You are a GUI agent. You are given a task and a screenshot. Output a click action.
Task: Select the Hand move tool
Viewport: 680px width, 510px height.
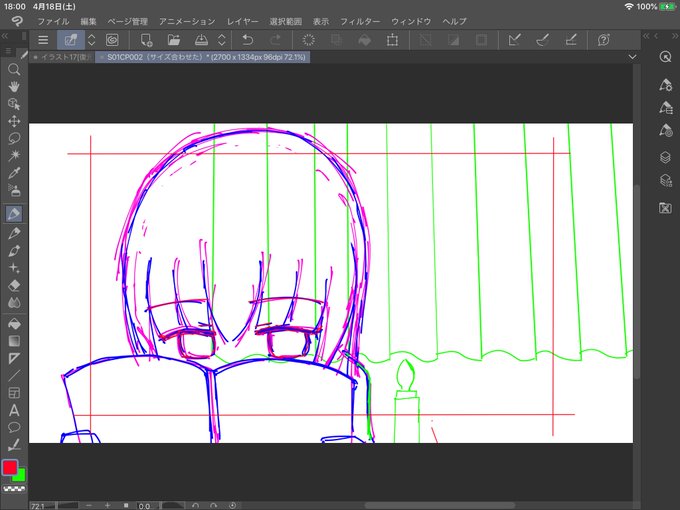14,86
